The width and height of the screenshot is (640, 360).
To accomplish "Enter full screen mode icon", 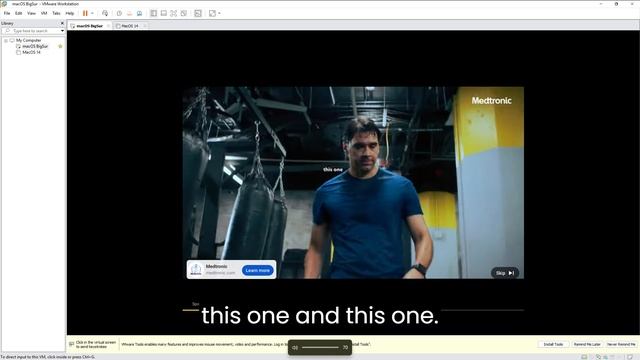I will pos(173,13).
